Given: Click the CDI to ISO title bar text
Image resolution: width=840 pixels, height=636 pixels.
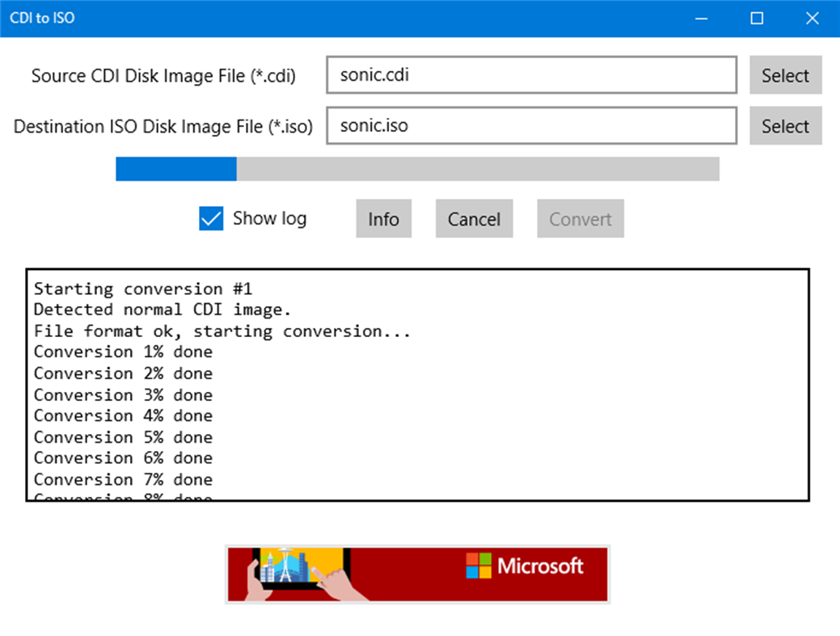Looking at the screenshot, I should [x=42, y=18].
